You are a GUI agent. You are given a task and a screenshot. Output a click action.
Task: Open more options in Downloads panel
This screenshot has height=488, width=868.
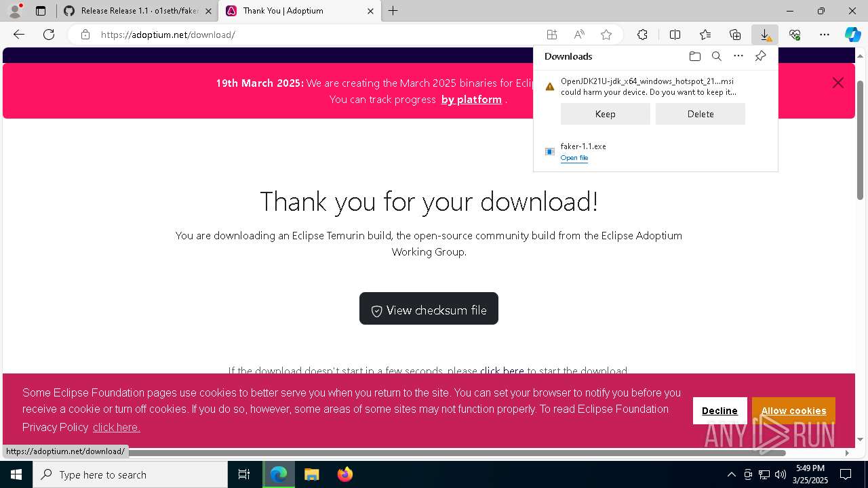click(x=738, y=56)
